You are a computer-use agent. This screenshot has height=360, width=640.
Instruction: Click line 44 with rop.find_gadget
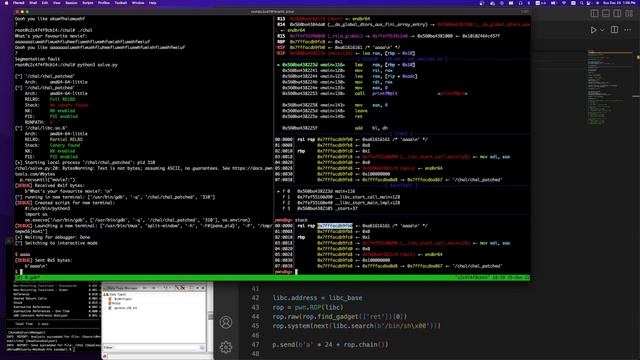340,316
